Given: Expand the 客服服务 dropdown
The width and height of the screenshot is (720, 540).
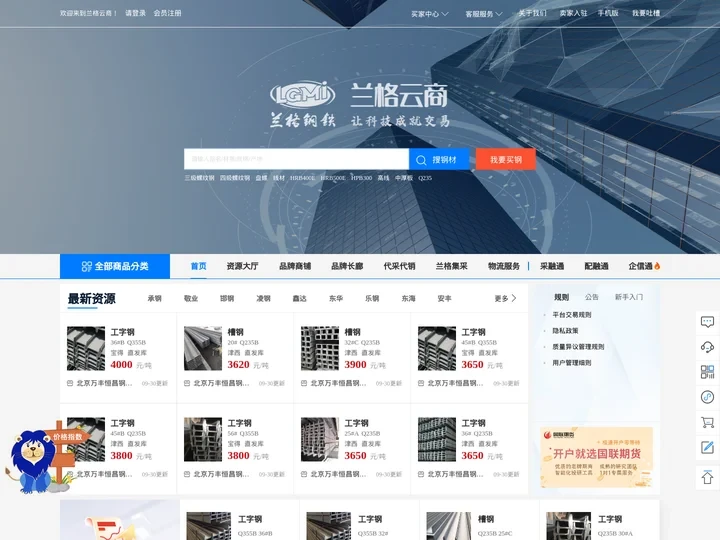Looking at the screenshot, I should [x=484, y=14].
